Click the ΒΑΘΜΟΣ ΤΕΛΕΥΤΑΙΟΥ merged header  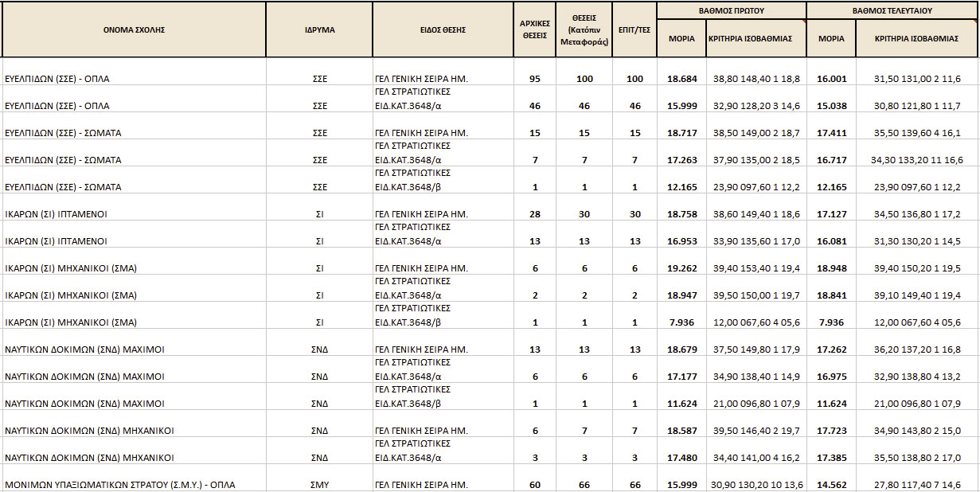[892, 11]
